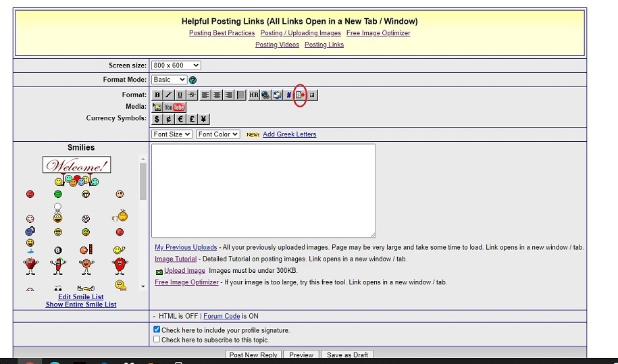Open Free Image Optimizer link below textbox
This screenshot has width=618, height=364.
[x=186, y=282]
